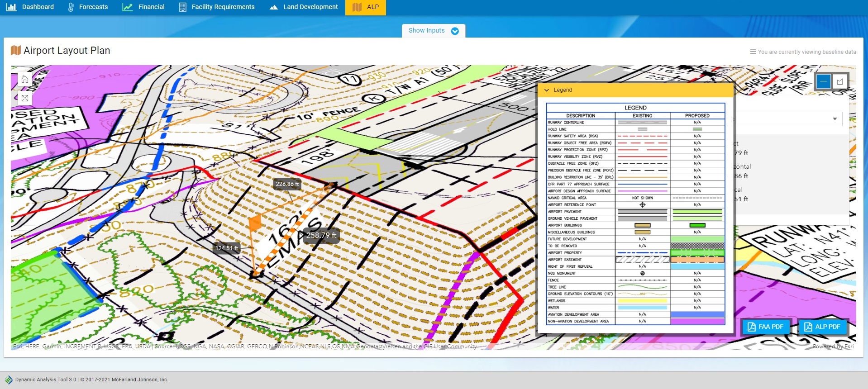Toggle fullscreen map view

click(x=25, y=98)
